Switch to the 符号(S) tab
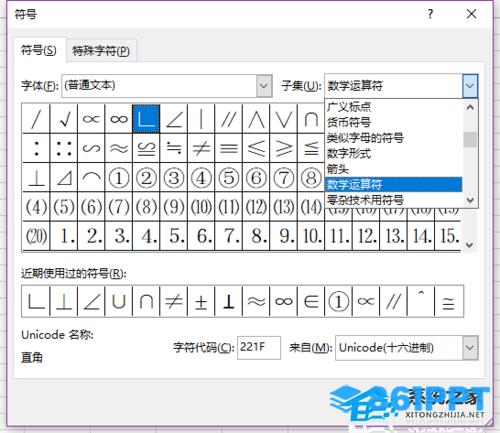This screenshot has height=433, width=500. pos(39,50)
